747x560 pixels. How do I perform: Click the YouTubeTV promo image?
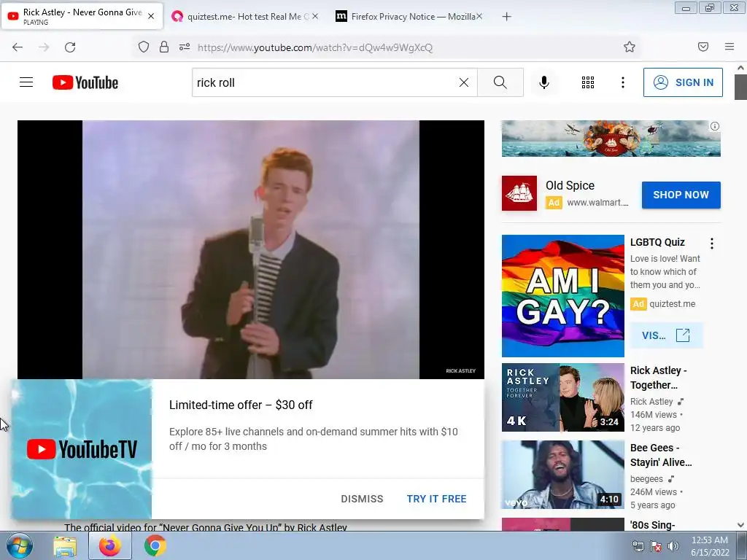[x=82, y=449]
